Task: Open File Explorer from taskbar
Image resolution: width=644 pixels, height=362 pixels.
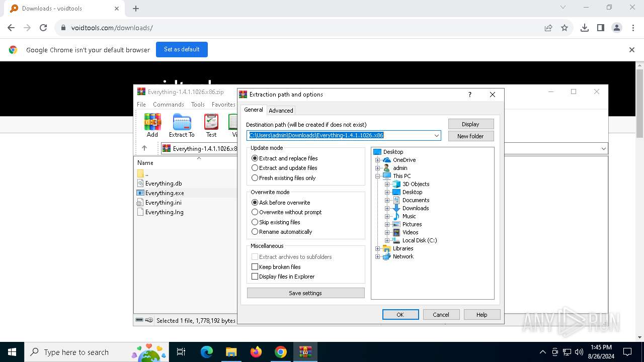Action: pyautogui.click(x=231, y=352)
